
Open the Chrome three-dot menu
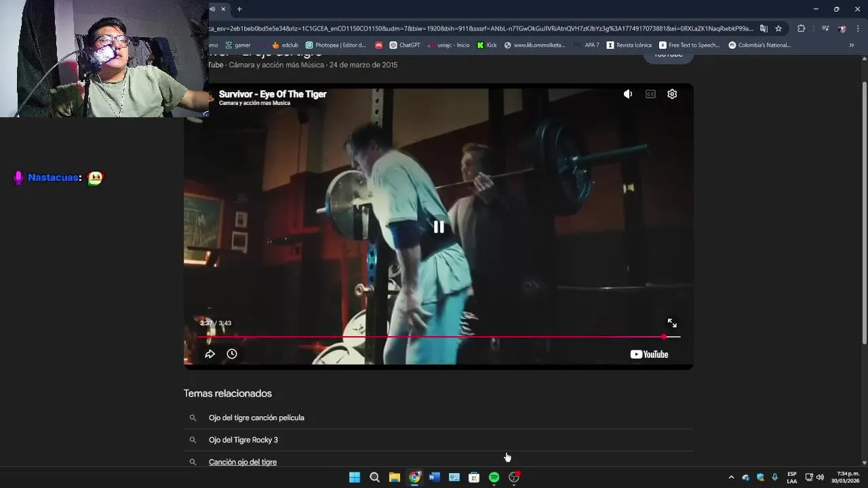[x=859, y=28]
